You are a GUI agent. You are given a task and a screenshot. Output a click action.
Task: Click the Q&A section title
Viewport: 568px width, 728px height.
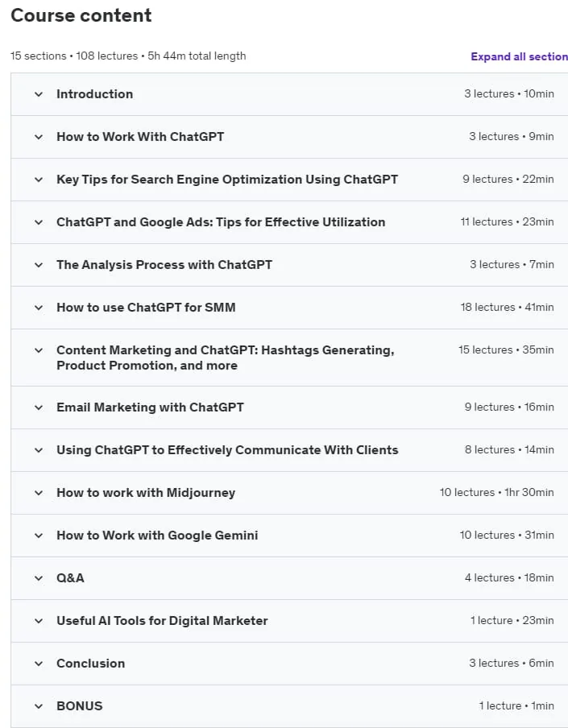pos(70,578)
